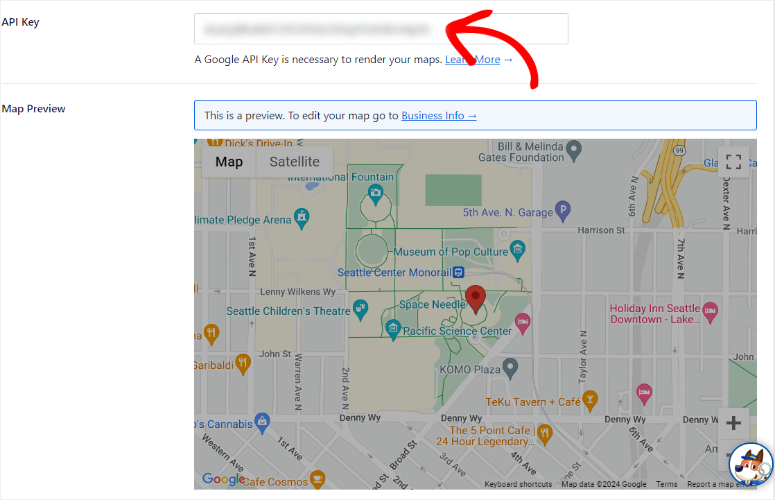Image resolution: width=775 pixels, height=500 pixels.
Task: Select the Holiday Inn Seattle Downtown hotel marker
Action: [710, 312]
